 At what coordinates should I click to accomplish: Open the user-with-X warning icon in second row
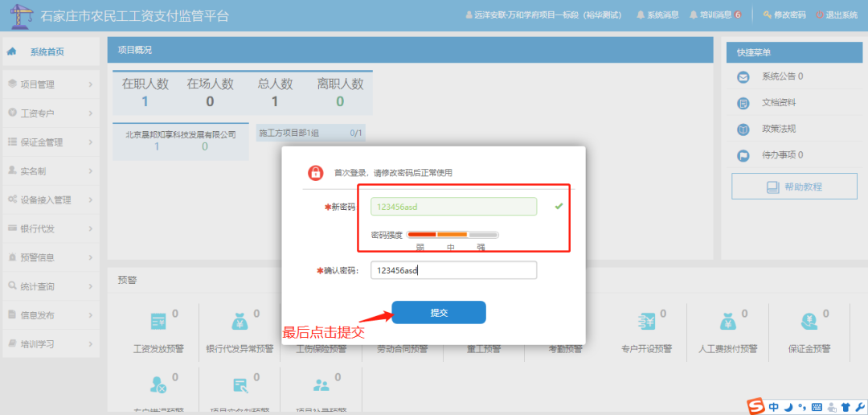tap(158, 384)
